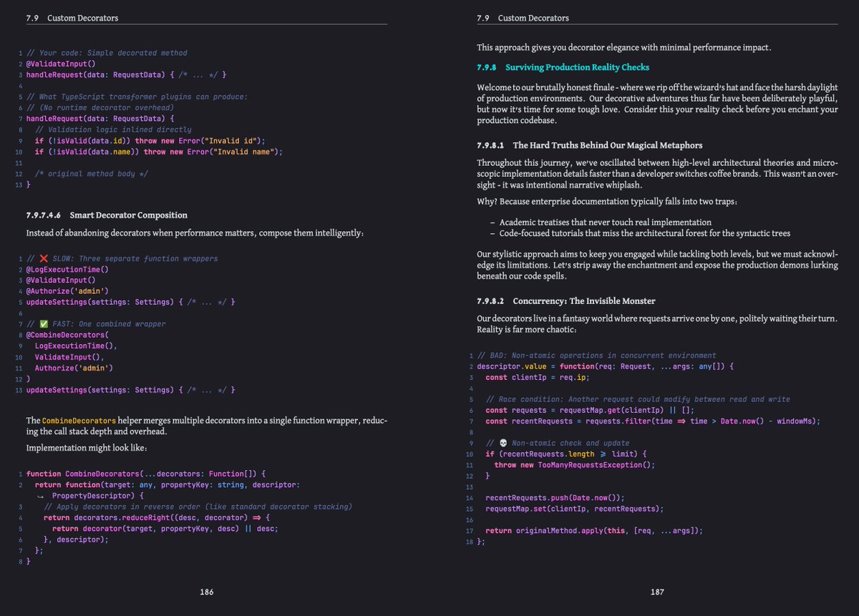Click the "ValidateInput()," argument line
The width and height of the screenshot is (859, 616).
(69, 357)
